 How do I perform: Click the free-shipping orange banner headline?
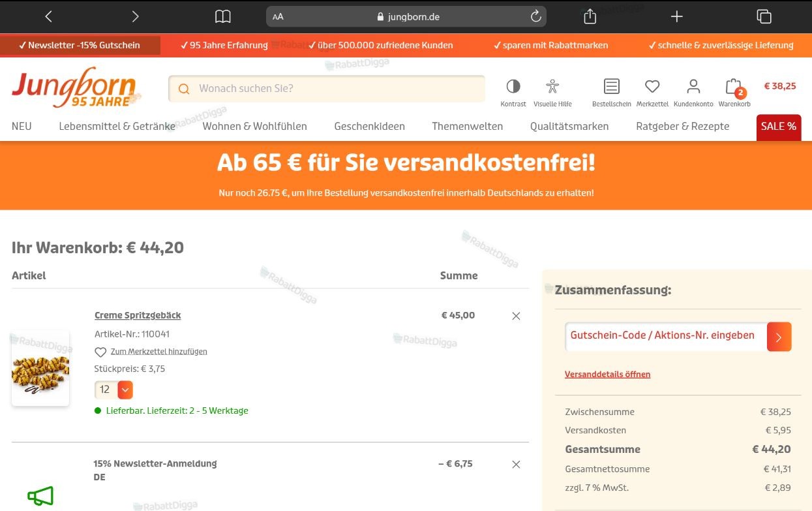(406, 163)
